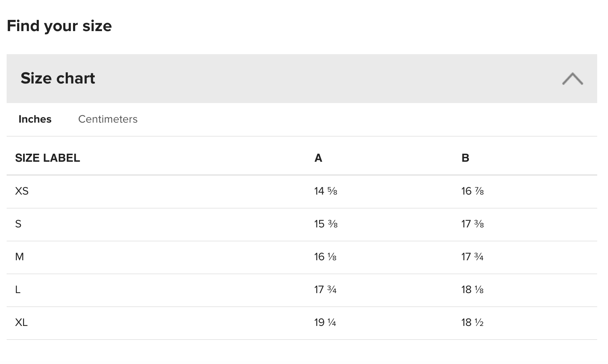Screen dimensions: 608x364
Task: Select the L size row label
Action: click(x=17, y=290)
